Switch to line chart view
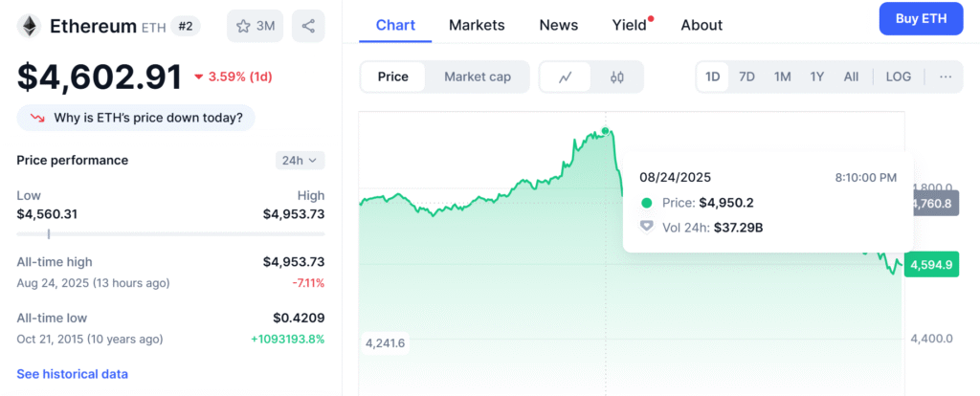 point(566,77)
